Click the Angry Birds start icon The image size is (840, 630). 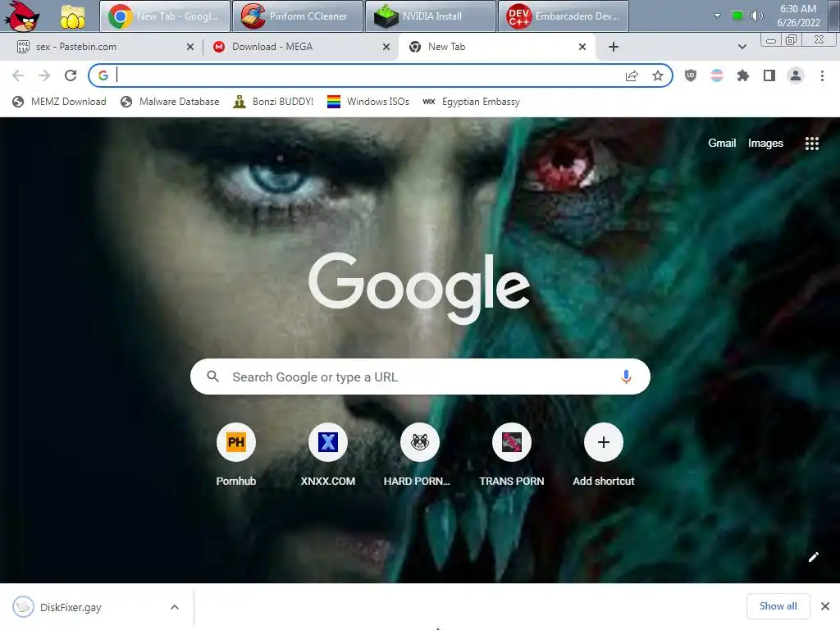22,16
